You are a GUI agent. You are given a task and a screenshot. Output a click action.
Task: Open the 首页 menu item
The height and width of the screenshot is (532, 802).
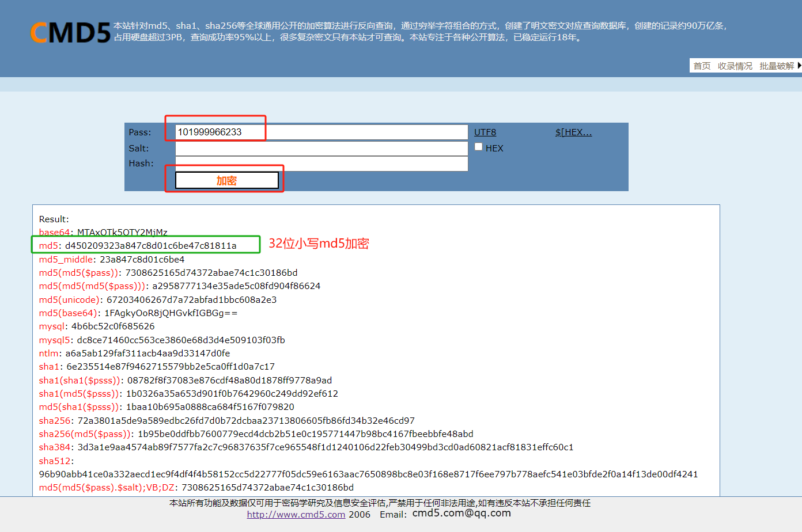click(702, 66)
